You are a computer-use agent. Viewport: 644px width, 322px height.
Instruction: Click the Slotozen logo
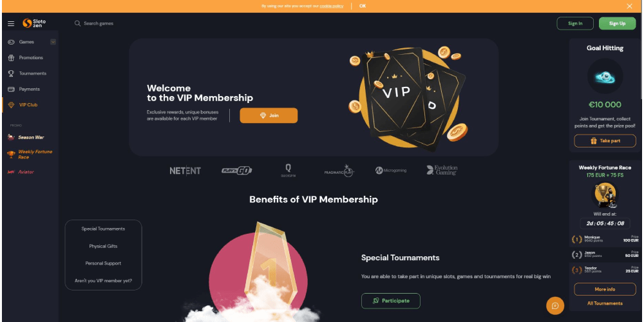34,23
